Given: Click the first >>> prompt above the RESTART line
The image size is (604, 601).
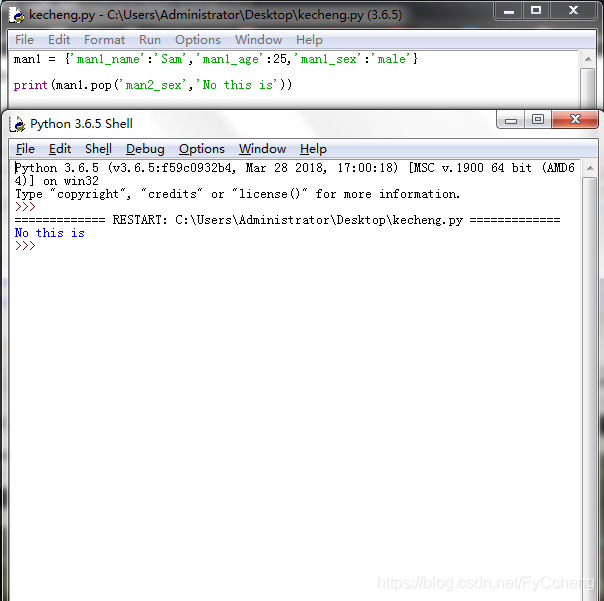Looking at the screenshot, I should [x=25, y=207].
